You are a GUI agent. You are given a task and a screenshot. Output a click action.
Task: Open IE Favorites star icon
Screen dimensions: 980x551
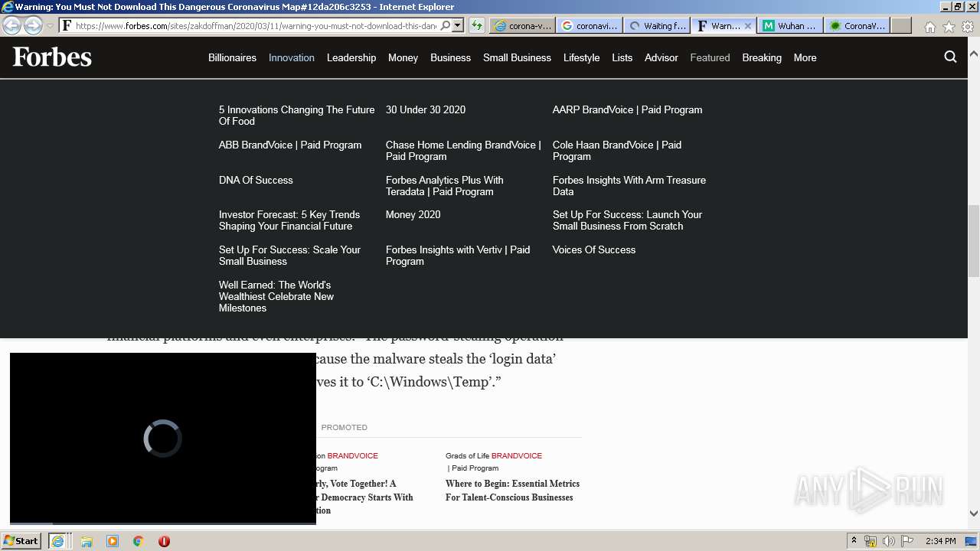(949, 27)
